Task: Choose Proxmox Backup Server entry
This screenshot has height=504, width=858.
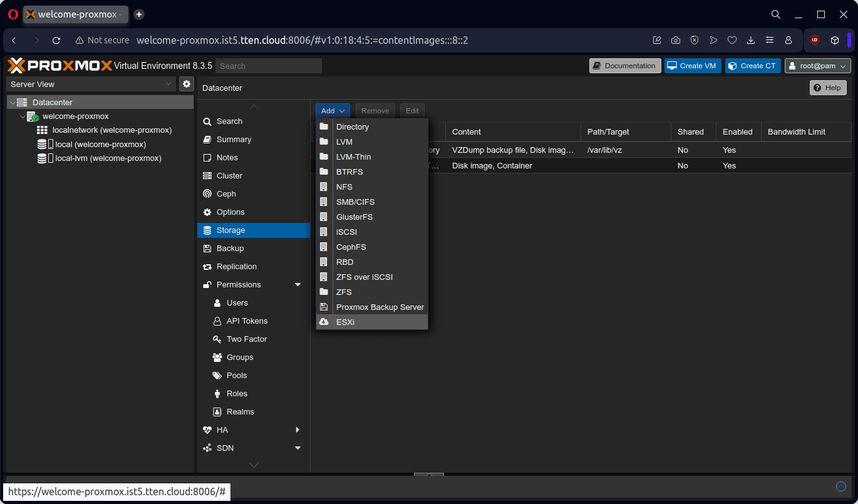Action: [x=372, y=307]
